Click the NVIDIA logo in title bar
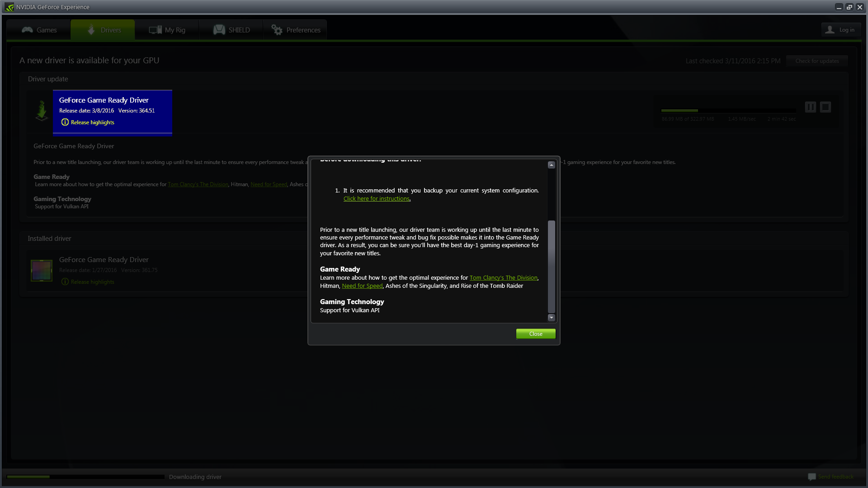Screen dimensions: 868x488 (x=9, y=7)
